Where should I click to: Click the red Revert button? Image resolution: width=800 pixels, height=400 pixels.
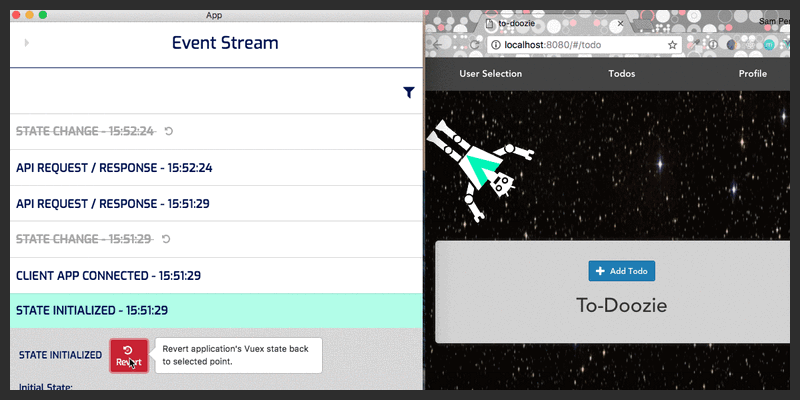(129, 356)
